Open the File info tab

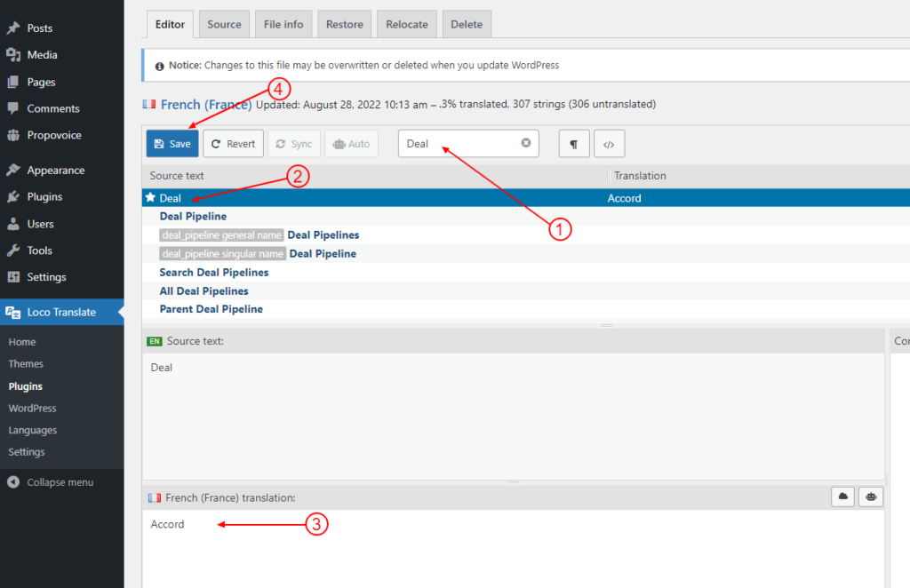click(x=283, y=24)
